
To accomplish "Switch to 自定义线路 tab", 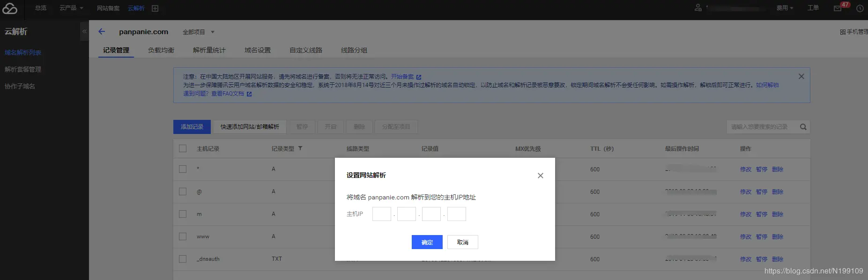I will coord(306,50).
